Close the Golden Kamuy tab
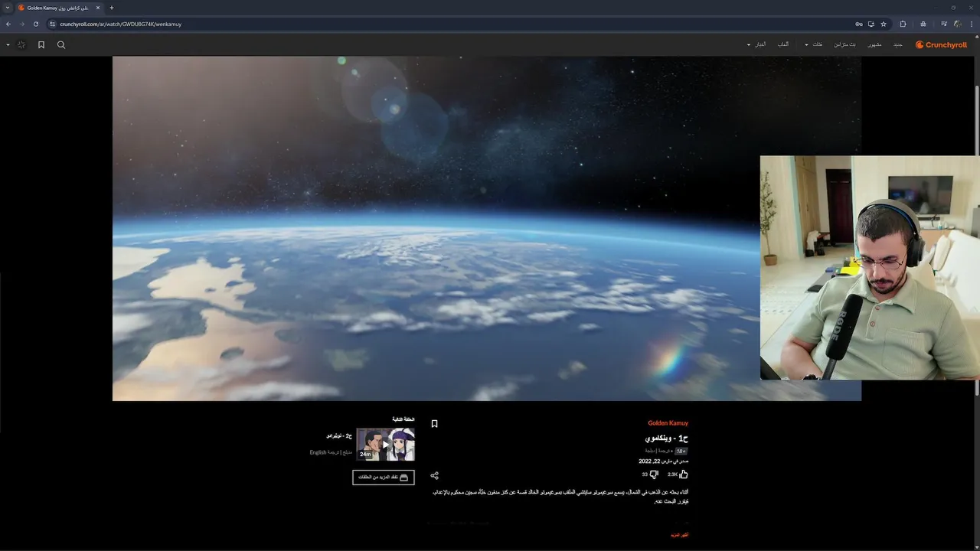Viewport: 980px width, 551px height. 98,8
